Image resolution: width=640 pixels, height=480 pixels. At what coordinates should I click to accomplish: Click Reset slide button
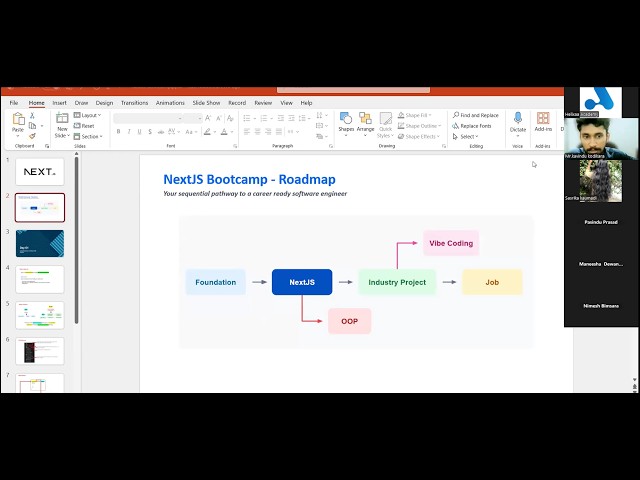84,126
